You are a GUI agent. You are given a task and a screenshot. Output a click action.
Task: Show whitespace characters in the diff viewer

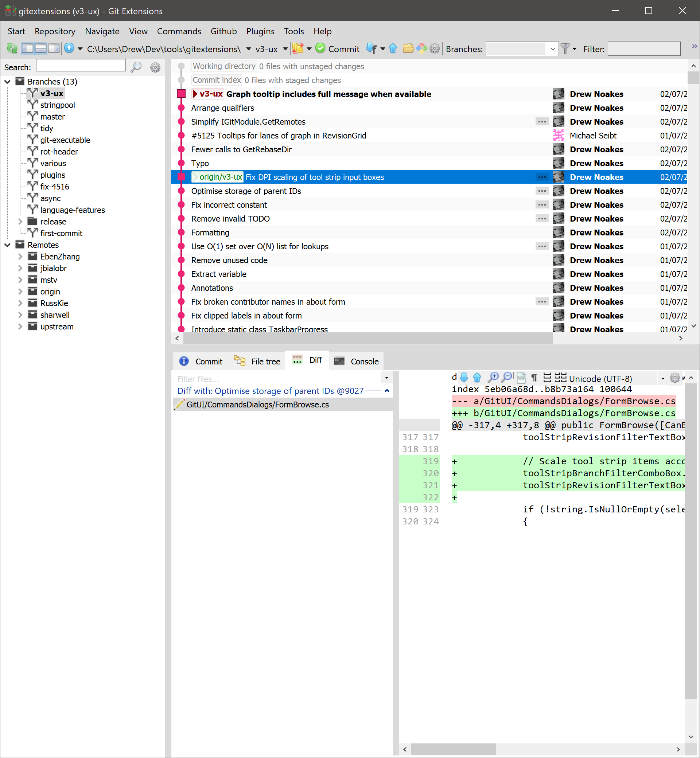534,378
